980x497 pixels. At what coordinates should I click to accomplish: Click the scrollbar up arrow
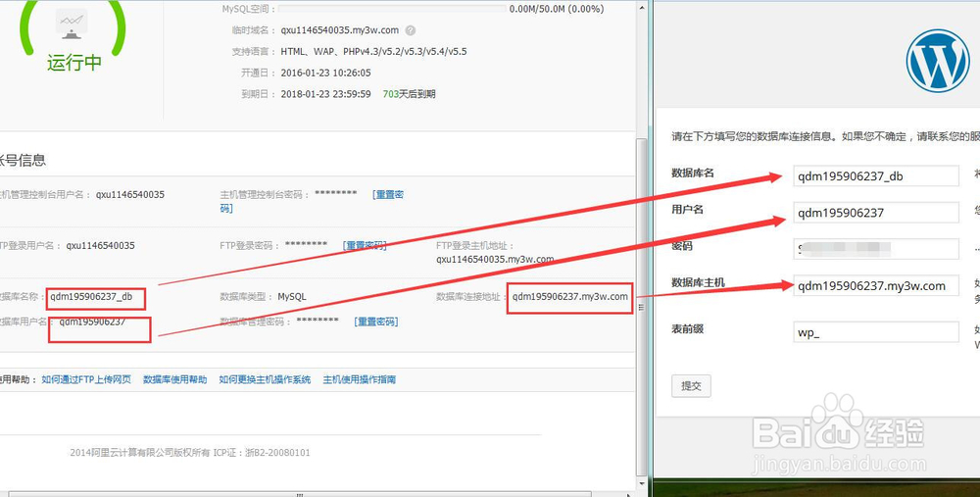pyautogui.click(x=641, y=6)
